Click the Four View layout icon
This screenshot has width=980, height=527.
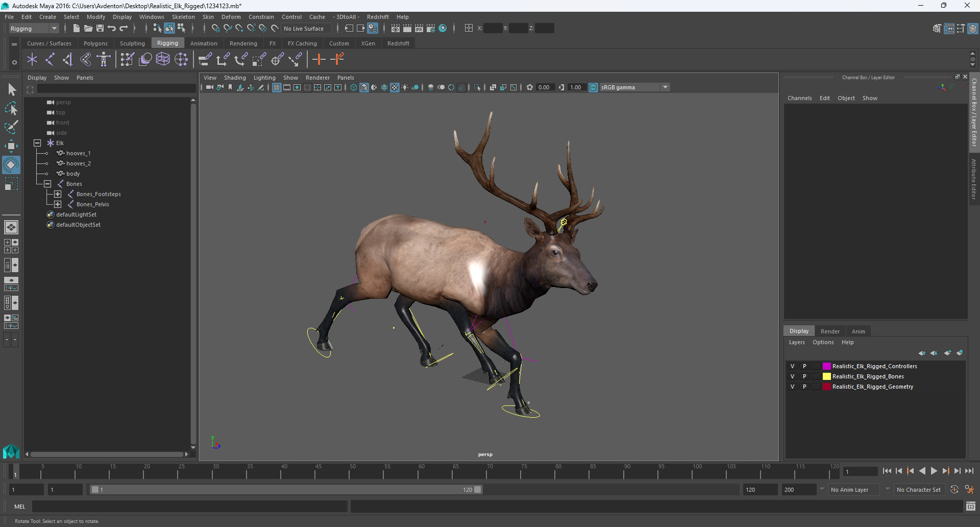pos(11,246)
